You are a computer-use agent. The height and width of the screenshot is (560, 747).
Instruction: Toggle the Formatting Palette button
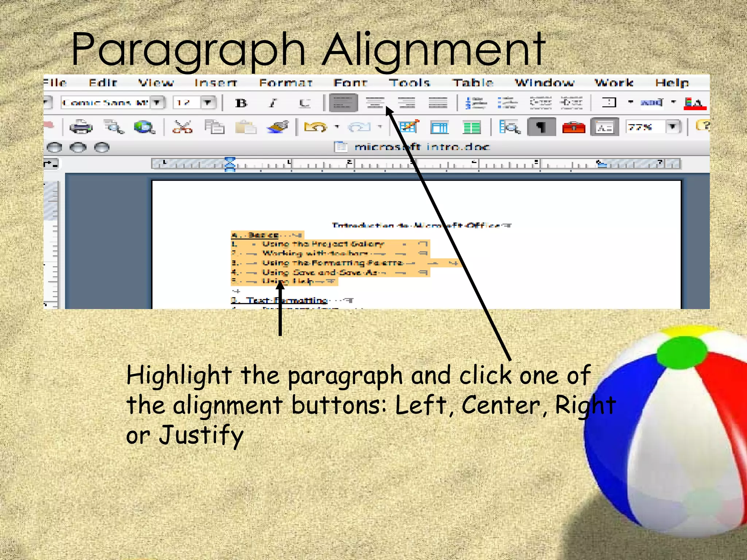tap(605, 127)
